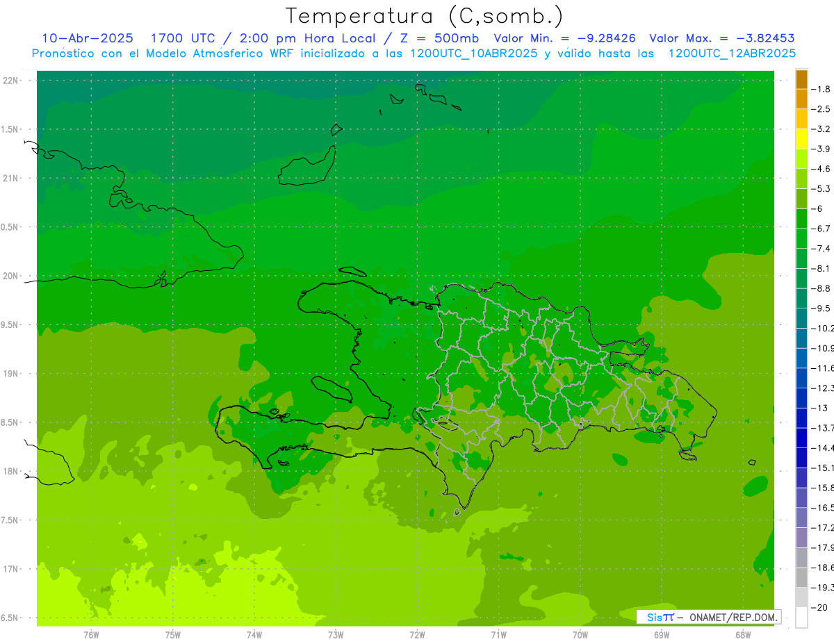The image size is (834, 644).
Task: Click the '19N' latitude label
Action: click(x=12, y=374)
